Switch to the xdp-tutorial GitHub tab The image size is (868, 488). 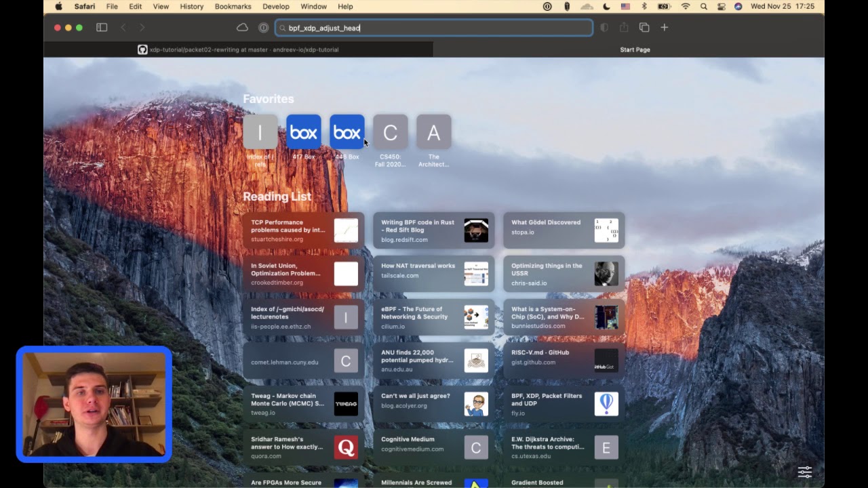point(239,49)
